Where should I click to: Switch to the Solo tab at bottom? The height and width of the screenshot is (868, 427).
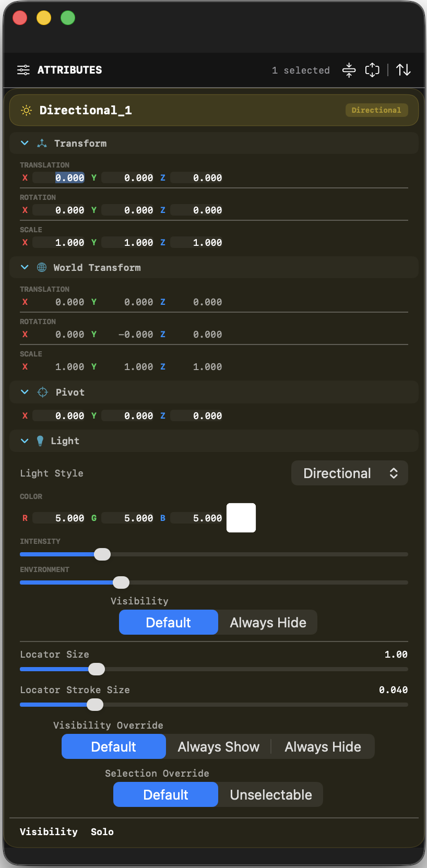point(102,831)
